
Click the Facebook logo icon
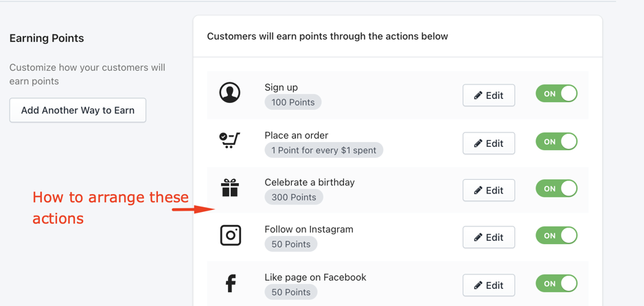(x=231, y=283)
